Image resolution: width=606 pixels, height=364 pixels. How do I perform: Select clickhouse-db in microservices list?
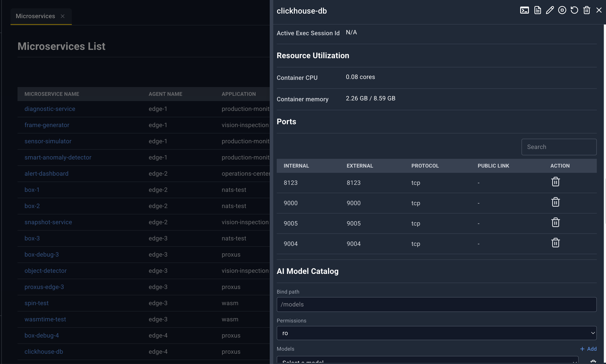(x=44, y=352)
